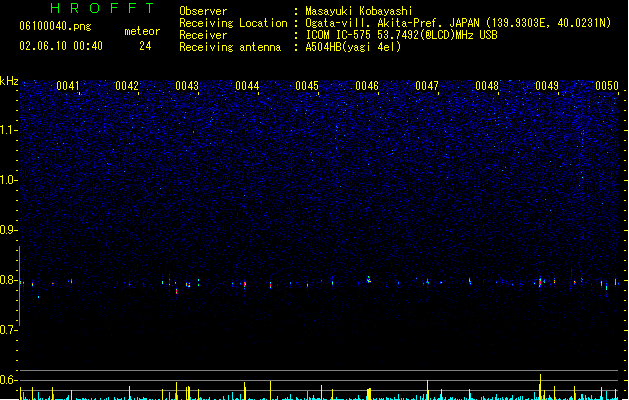Click the 1.1 kHz axis label
Viewport: 629px width, 400px height.
pos(9,130)
